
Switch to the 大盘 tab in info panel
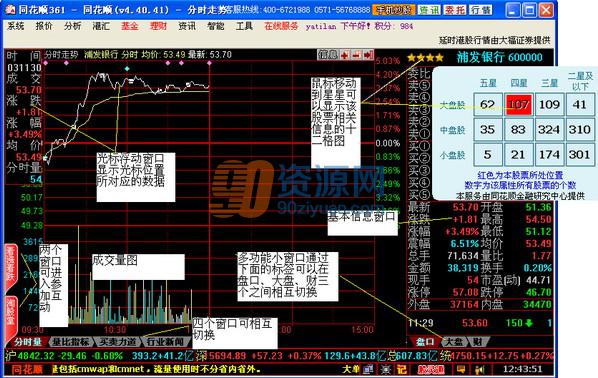pyautogui.click(x=454, y=342)
